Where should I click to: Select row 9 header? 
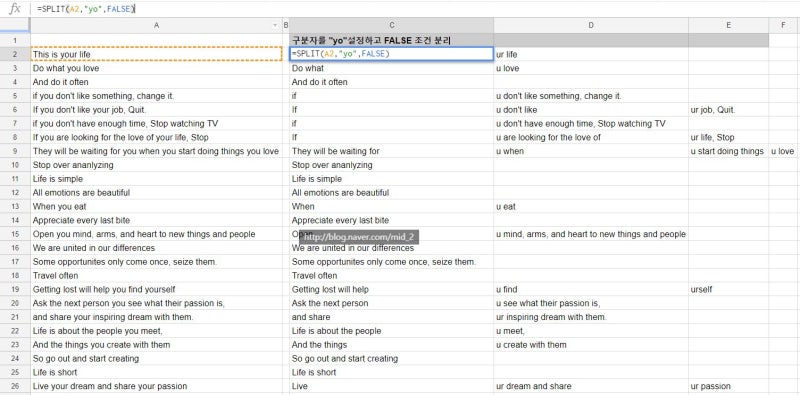15,151
